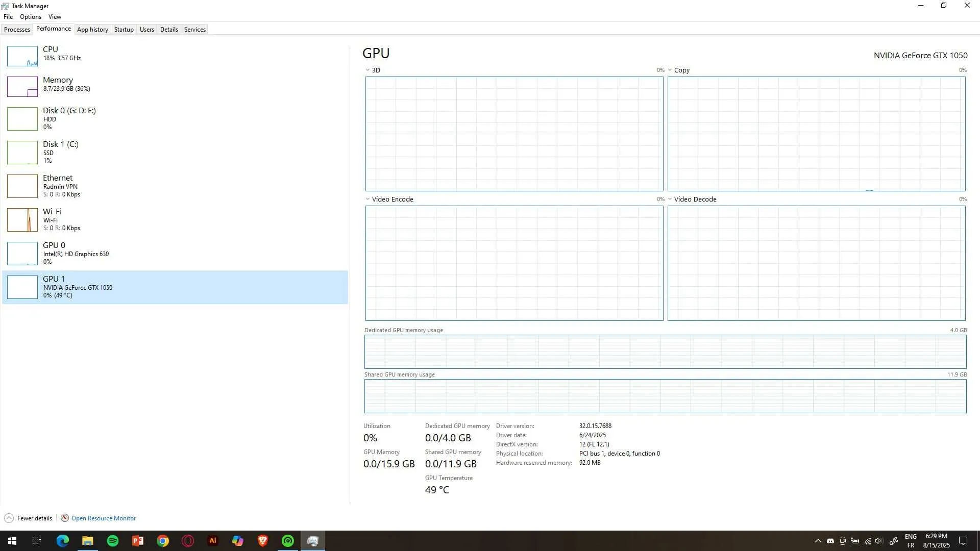This screenshot has width=980, height=551.
Task: Click the GPU Temperature value 49 °C
Action: tap(437, 490)
